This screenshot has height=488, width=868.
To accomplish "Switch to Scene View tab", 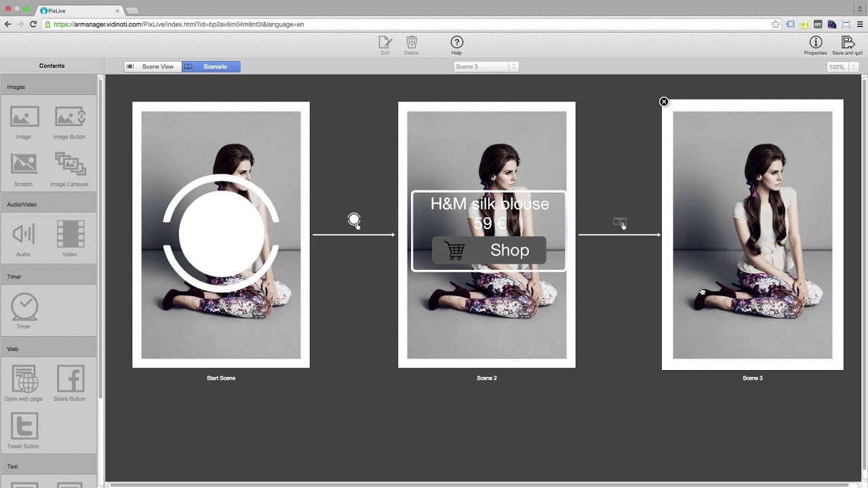I will click(153, 66).
